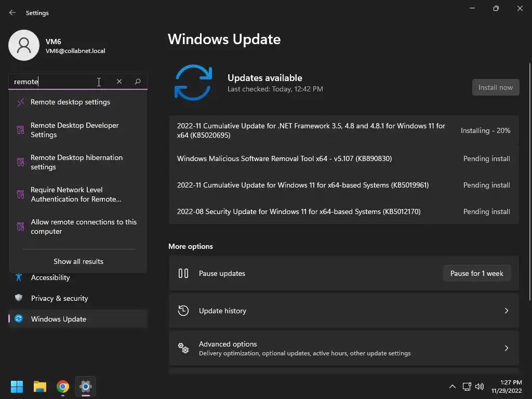Viewport: 532px width, 399px height.
Task: Open Google Chrome from the taskbar
Action: (x=63, y=387)
